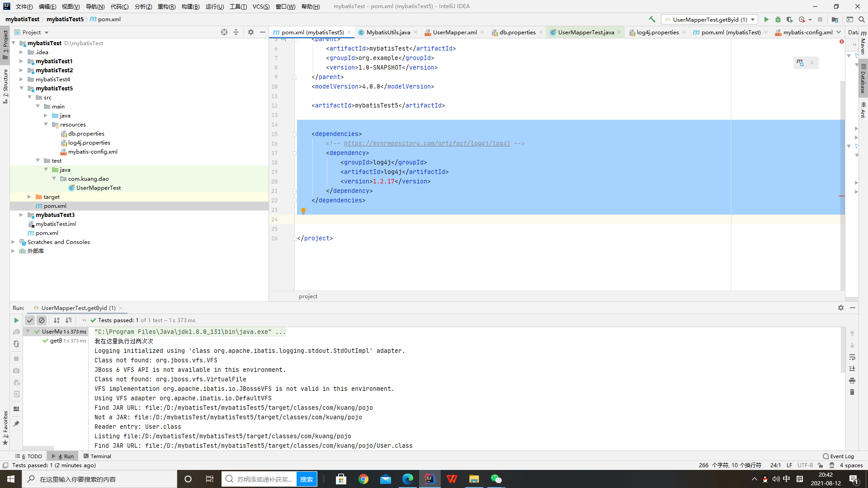Run with Coverage using the shield icon
This screenshot has height=488, width=868.
[x=789, y=19]
